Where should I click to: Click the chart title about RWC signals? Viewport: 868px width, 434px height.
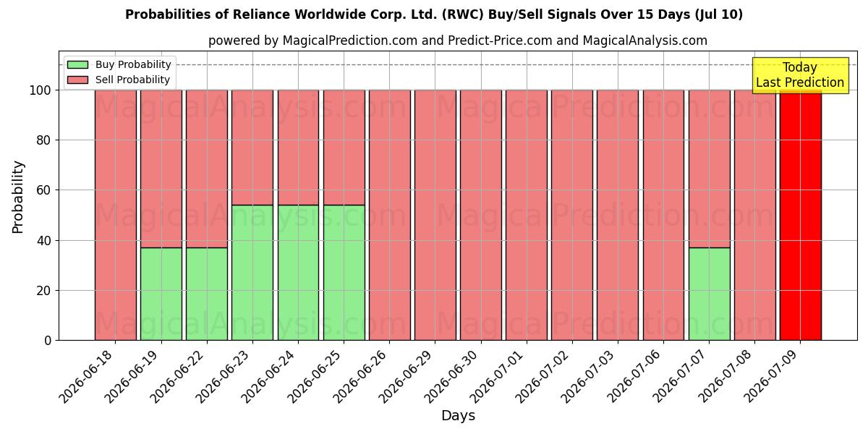434,14
